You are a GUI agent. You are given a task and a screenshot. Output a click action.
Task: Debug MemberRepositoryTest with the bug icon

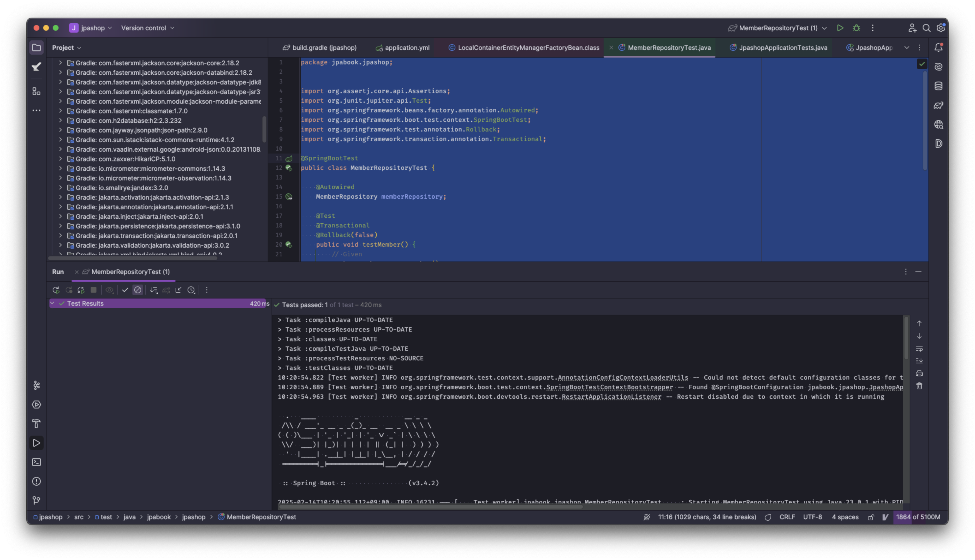[856, 28]
